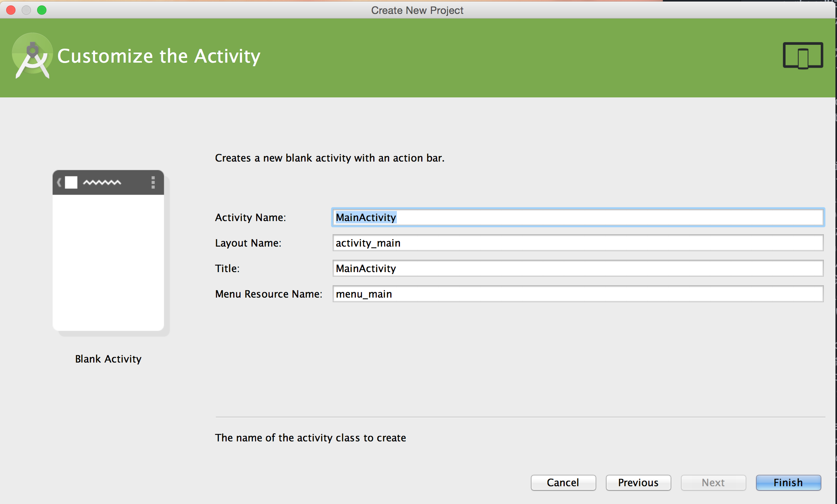Click the 'Customize the Activity' heading
837x504 pixels.
click(x=159, y=56)
